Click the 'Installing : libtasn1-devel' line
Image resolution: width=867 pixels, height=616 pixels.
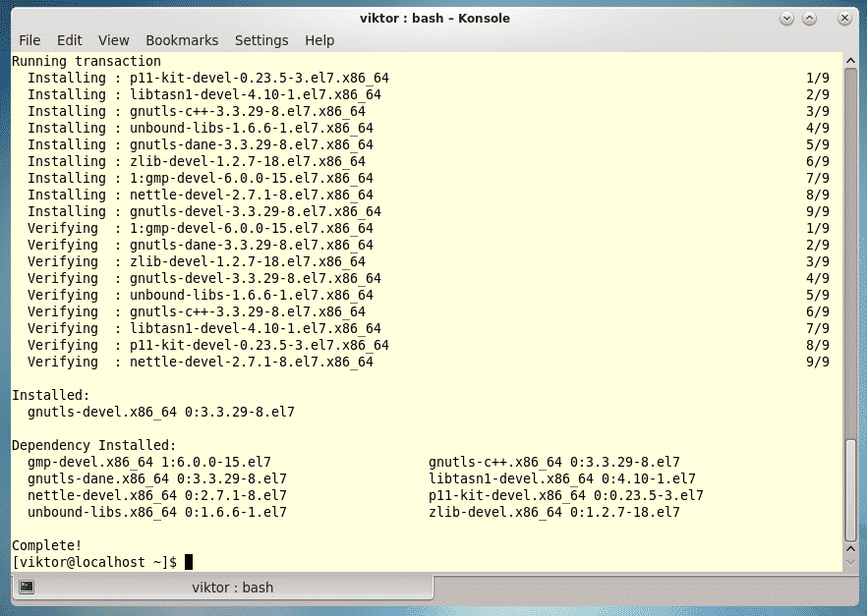[x=204, y=94]
